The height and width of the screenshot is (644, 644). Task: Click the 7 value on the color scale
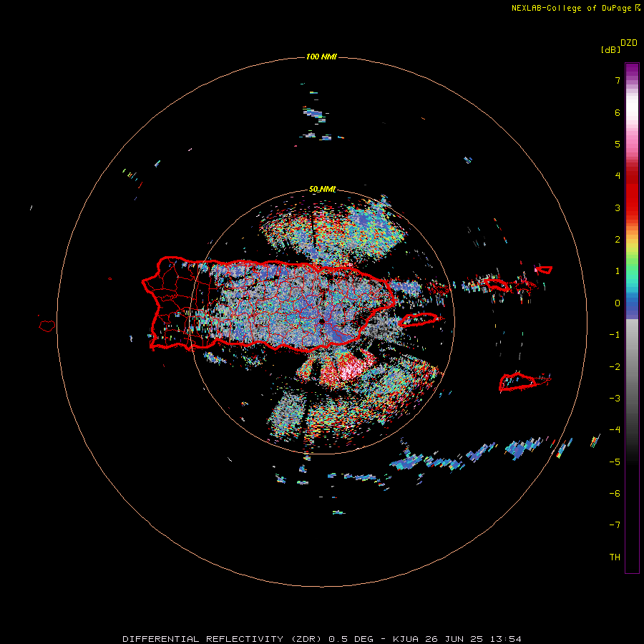pyautogui.click(x=618, y=80)
